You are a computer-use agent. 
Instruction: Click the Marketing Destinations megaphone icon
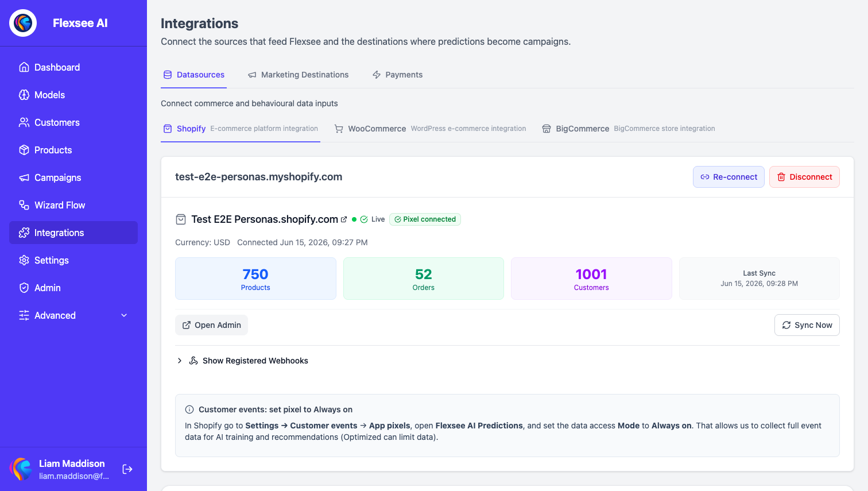click(x=252, y=75)
